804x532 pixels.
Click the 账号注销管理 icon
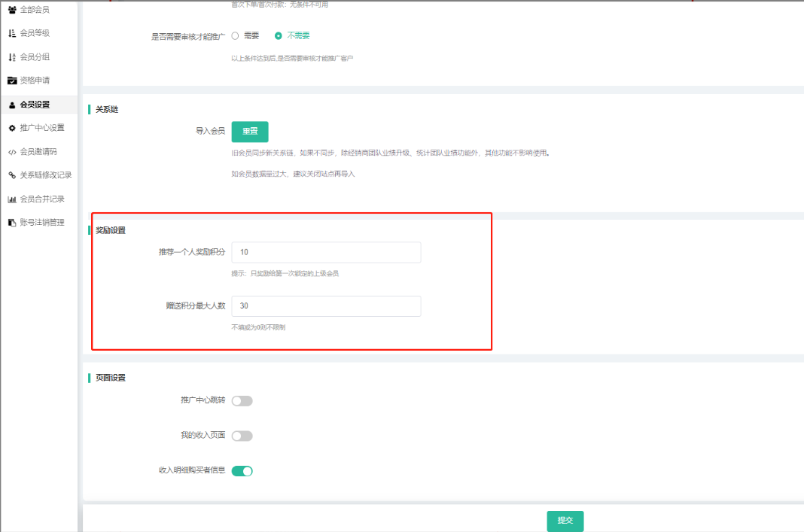12,223
